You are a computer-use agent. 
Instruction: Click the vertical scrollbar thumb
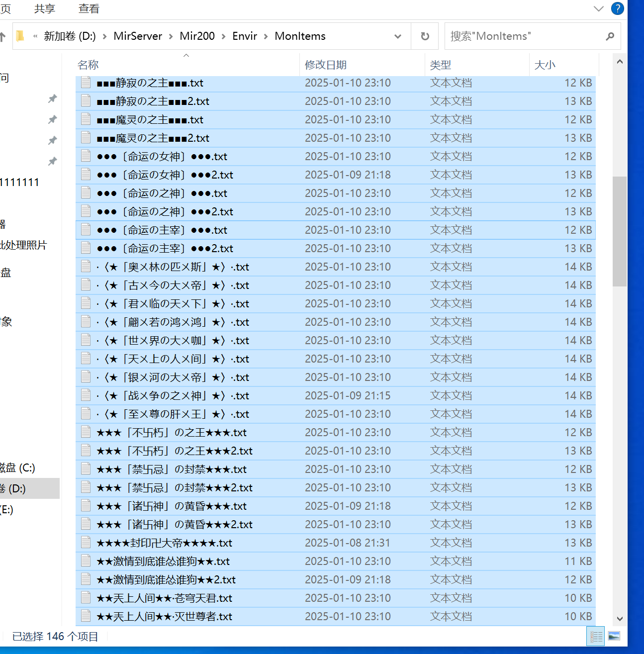coord(620,231)
